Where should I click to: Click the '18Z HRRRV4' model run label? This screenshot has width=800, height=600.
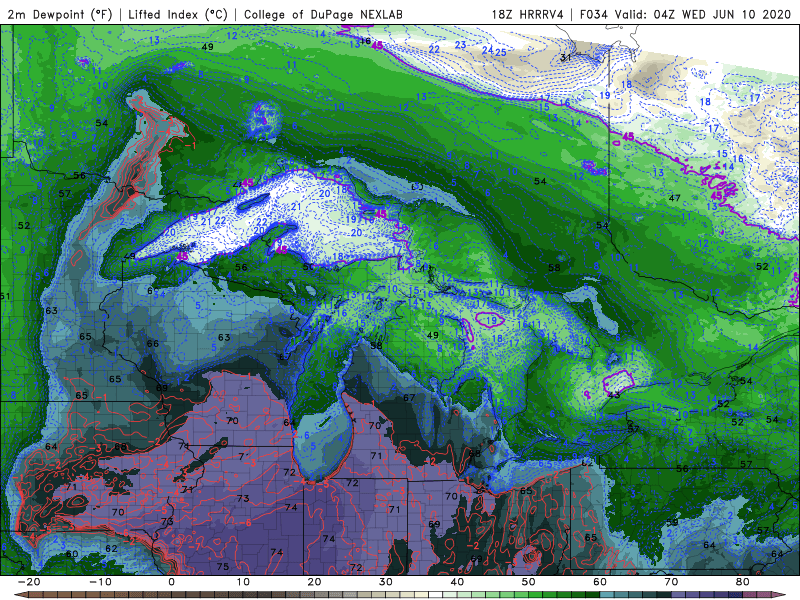pyautogui.click(x=527, y=14)
